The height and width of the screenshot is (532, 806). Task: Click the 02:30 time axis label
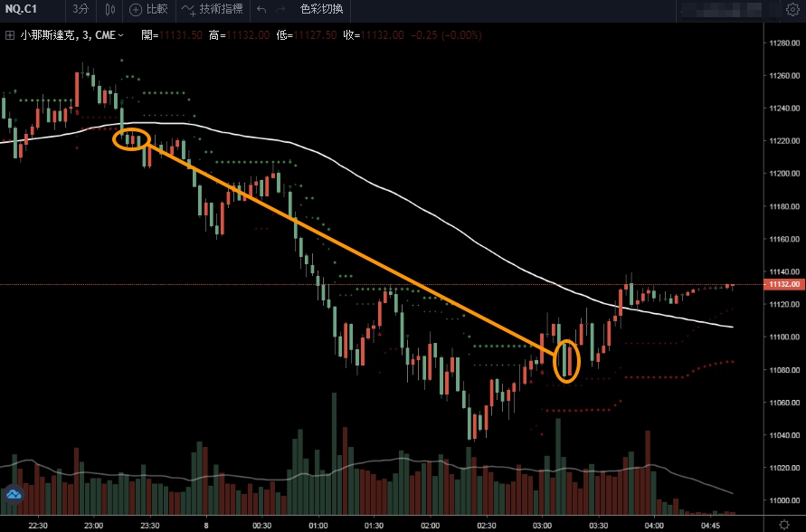487,526
